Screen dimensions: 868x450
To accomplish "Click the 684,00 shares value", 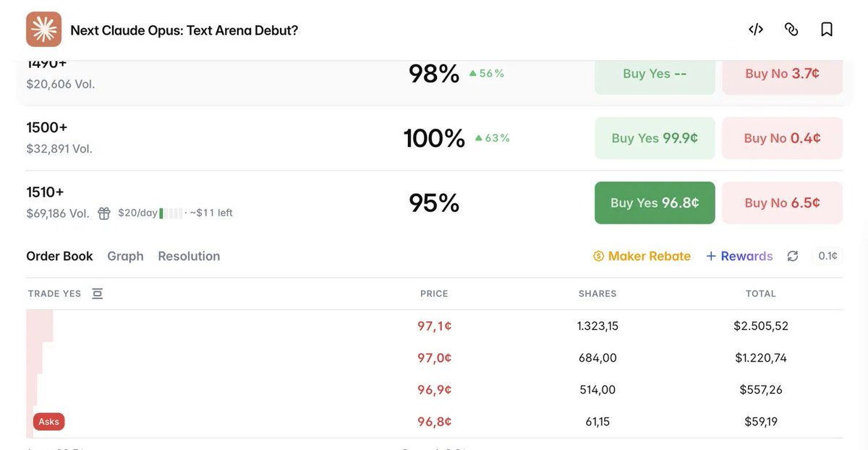I will pos(597,358).
